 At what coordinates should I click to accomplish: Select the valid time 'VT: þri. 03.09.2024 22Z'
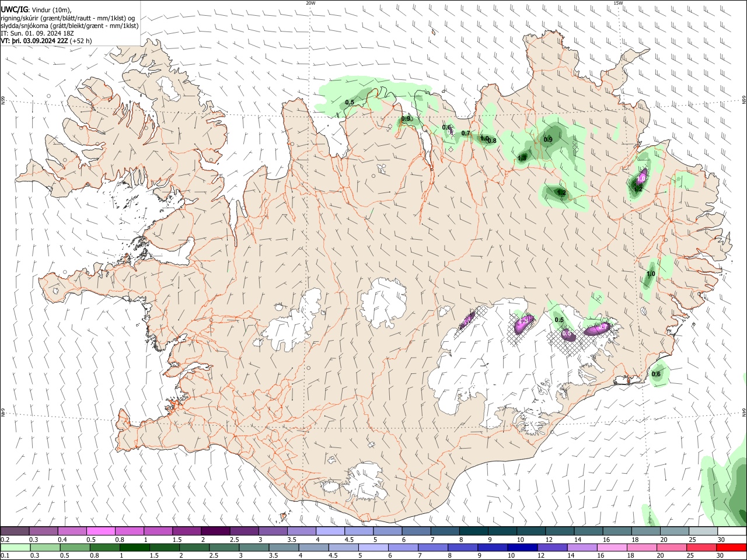(x=34, y=41)
